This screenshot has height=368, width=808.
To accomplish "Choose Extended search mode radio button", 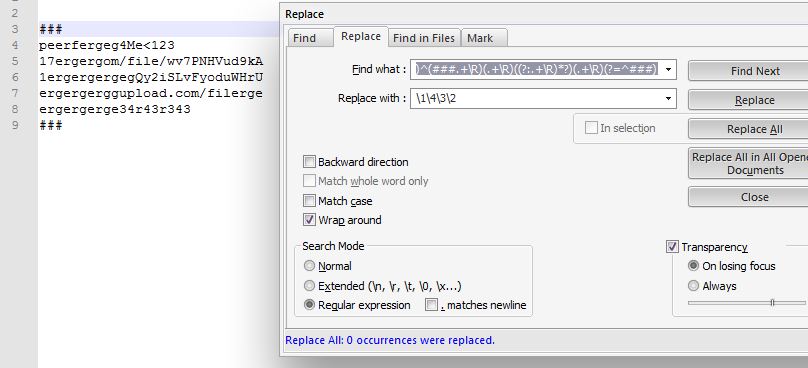I will pos(309,286).
